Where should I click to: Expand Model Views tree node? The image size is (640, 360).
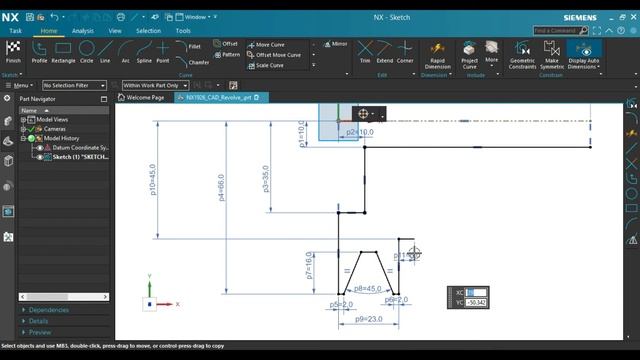(x=23, y=120)
